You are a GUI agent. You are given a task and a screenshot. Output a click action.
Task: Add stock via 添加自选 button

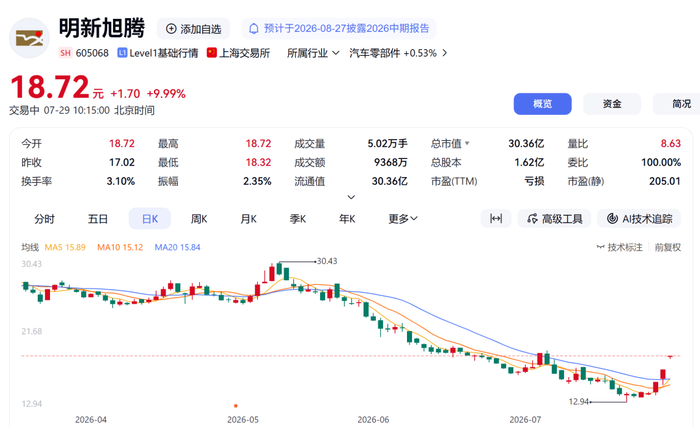click(193, 29)
